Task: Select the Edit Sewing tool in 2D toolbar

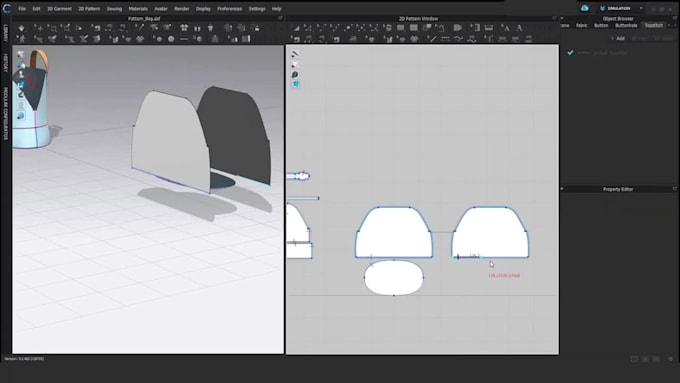Action: (295, 39)
